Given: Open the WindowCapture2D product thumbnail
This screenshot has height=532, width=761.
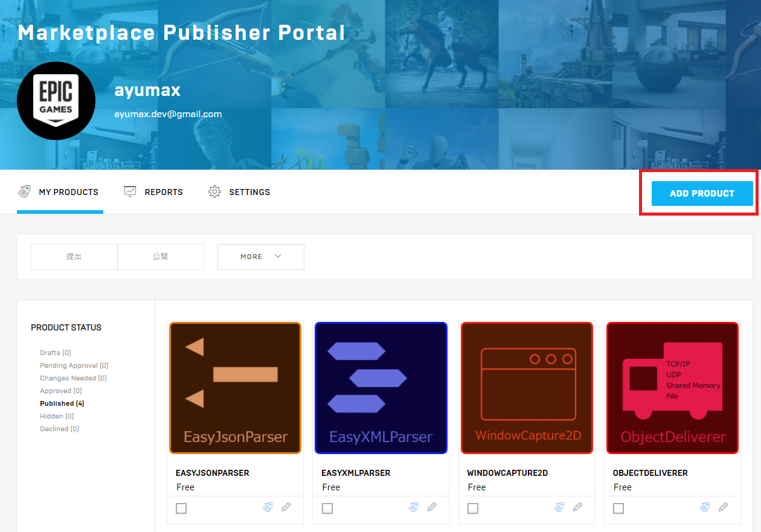Looking at the screenshot, I should coord(527,388).
